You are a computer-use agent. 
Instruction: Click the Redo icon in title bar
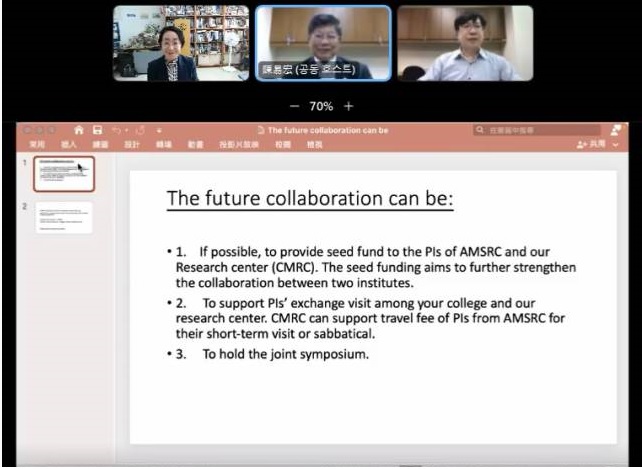(139, 130)
